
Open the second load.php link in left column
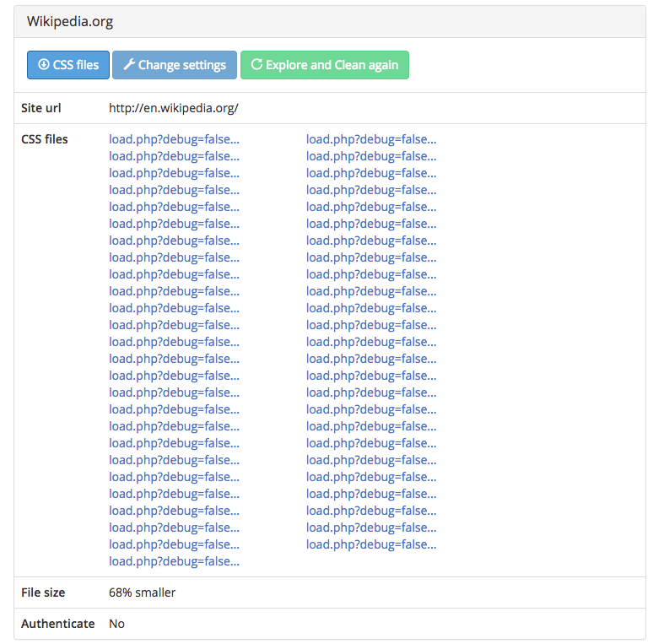pos(174,156)
